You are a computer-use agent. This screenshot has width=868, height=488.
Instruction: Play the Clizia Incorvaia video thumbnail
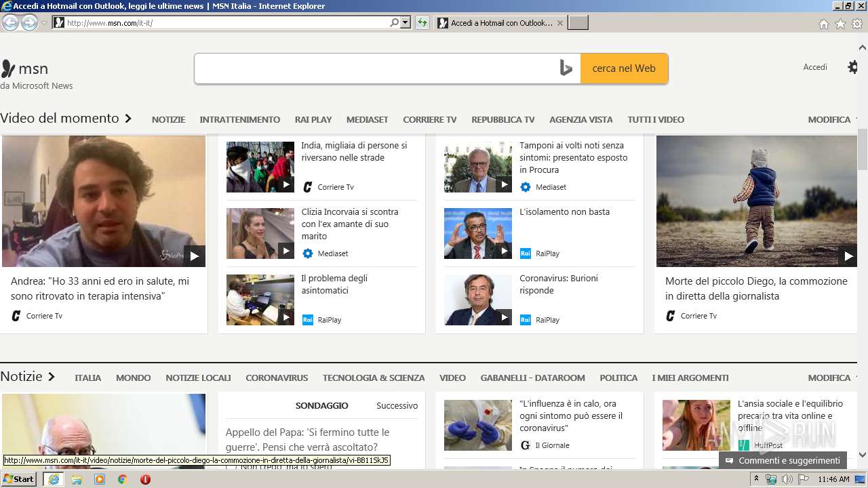tap(260, 234)
